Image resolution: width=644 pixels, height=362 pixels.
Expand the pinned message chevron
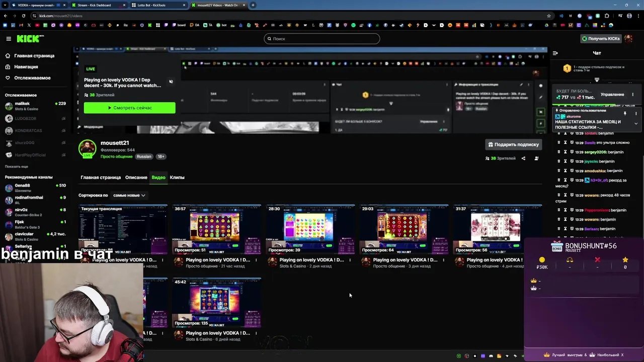636,124
